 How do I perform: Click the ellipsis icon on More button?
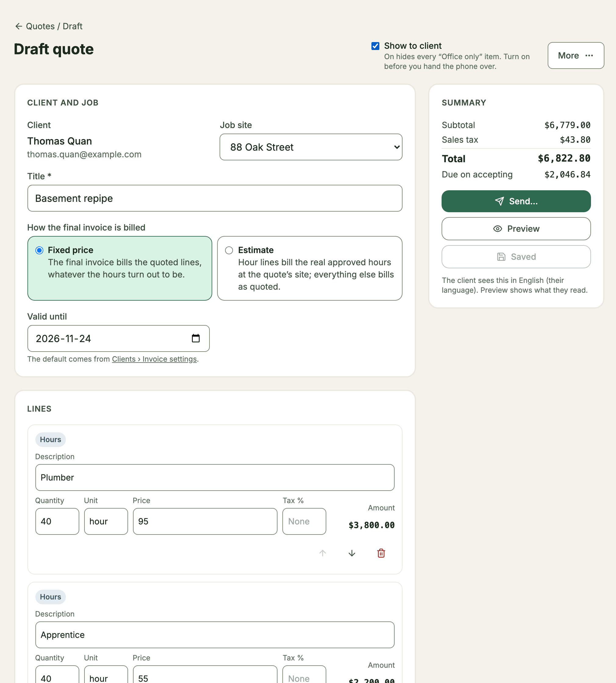[589, 55]
